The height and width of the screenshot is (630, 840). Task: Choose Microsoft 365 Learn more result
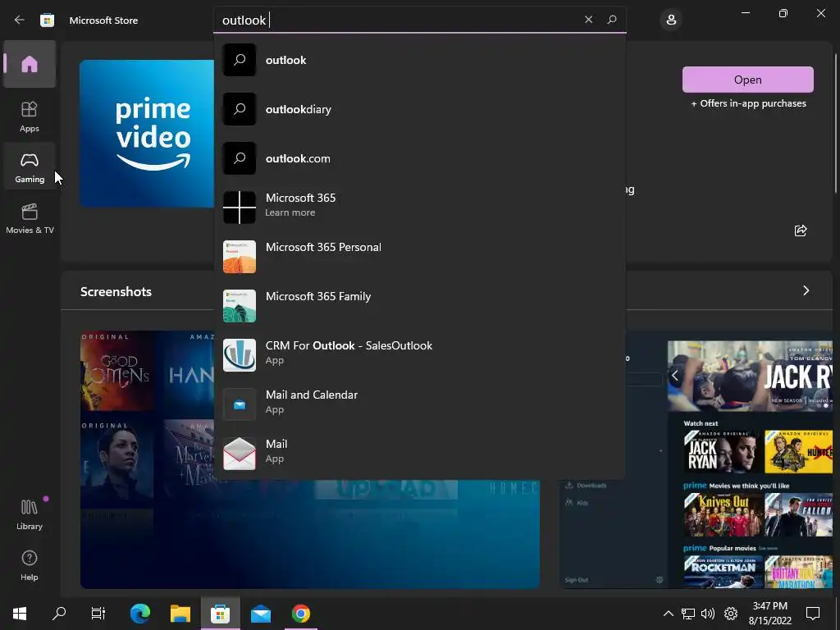click(419, 208)
